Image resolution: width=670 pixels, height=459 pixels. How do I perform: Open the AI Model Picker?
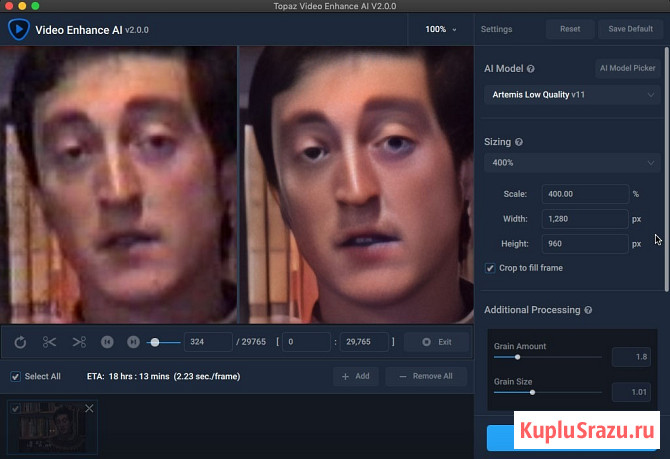click(627, 68)
